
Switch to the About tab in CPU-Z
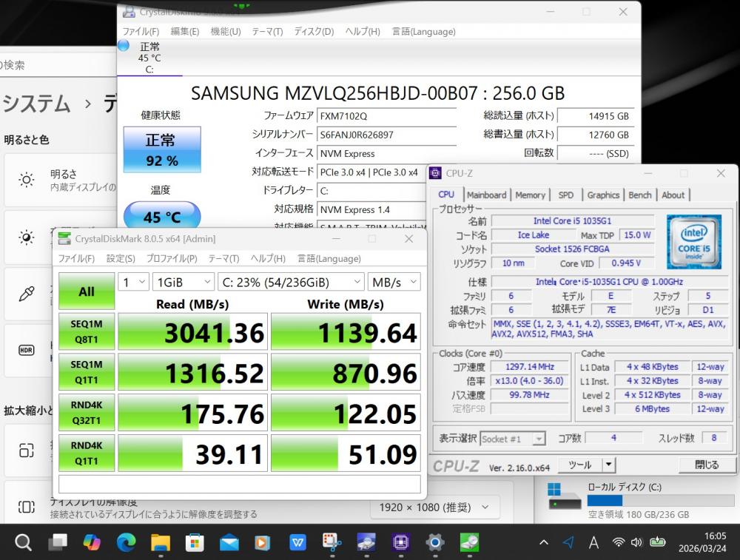pyautogui.click(x=673, y=195)
